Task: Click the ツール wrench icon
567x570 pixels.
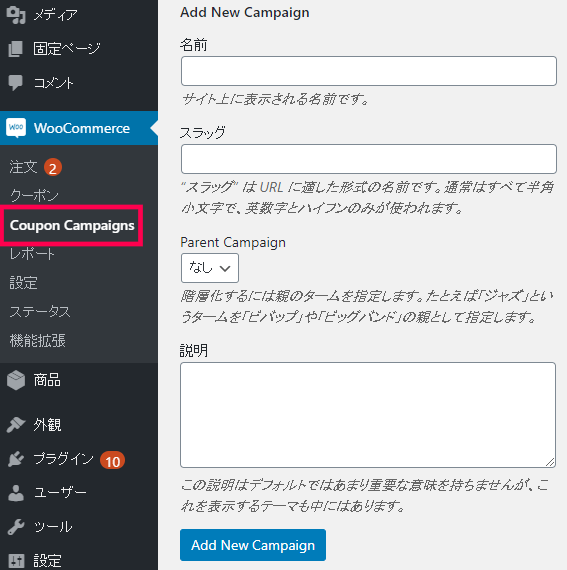Action: 16,527
